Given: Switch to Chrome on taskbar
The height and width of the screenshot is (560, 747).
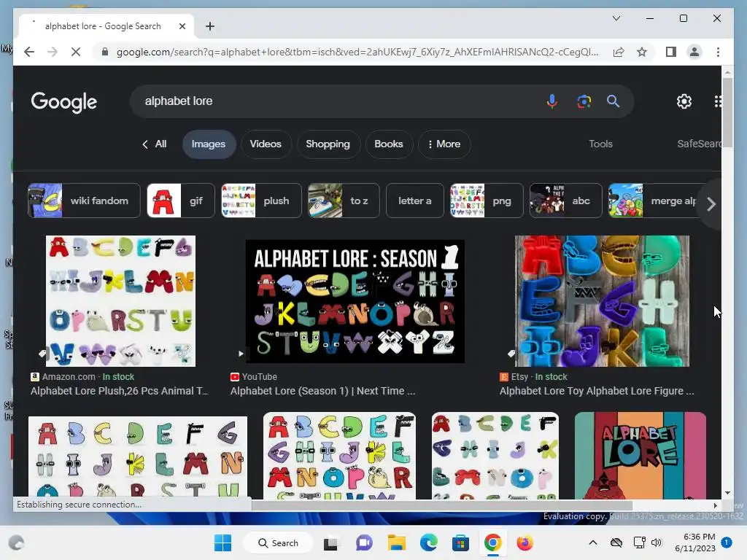Looking at the screenshot, I should [x=492, y=542].
